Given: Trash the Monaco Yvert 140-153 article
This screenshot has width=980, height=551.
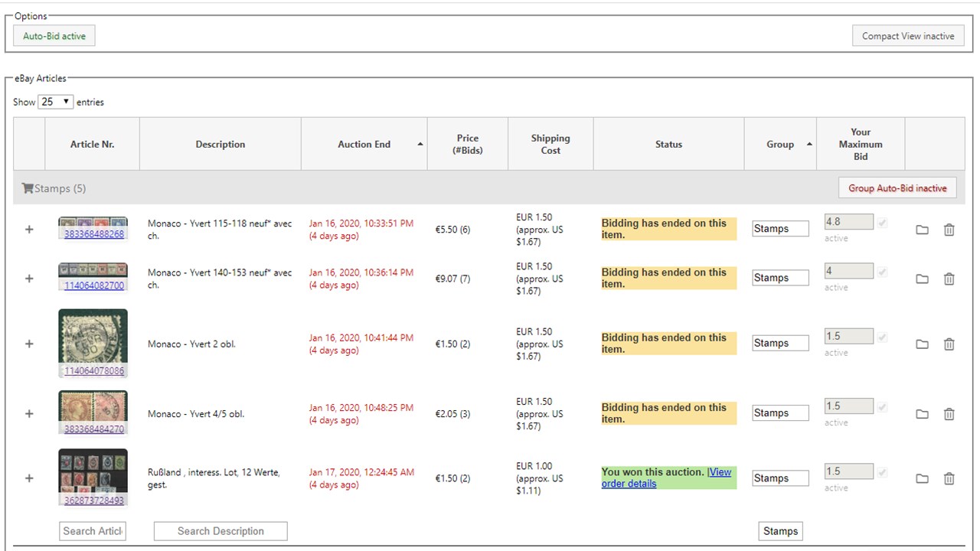Looking at the screenshot, I should [949, 279].
